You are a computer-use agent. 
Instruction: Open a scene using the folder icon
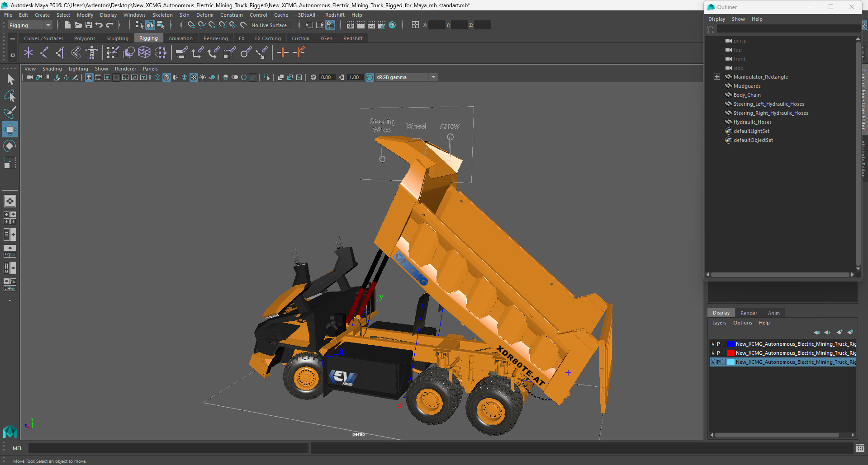click(78, 25)
